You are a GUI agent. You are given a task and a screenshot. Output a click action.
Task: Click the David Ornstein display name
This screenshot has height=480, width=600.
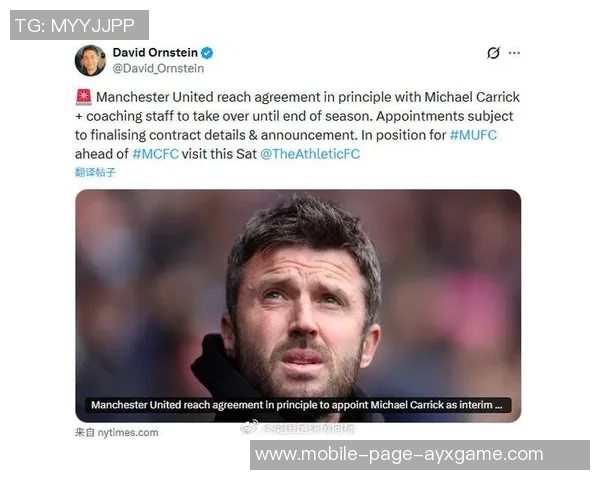pos(155,52)
